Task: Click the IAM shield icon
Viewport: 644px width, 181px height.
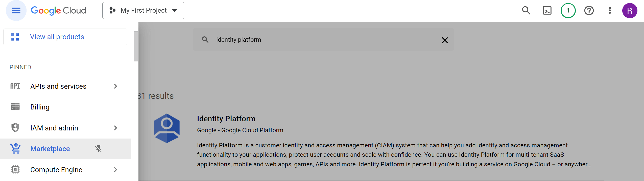Action: click(15, 128)
